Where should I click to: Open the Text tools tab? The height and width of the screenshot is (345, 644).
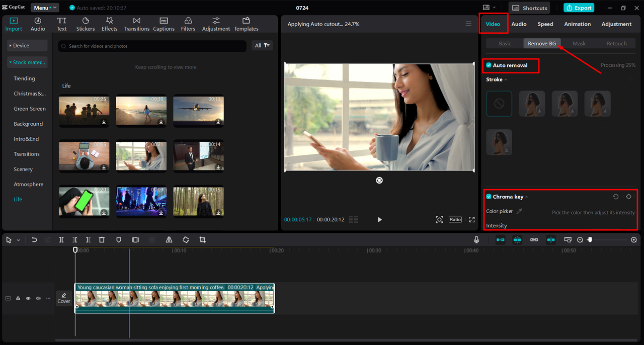[61, 24]
